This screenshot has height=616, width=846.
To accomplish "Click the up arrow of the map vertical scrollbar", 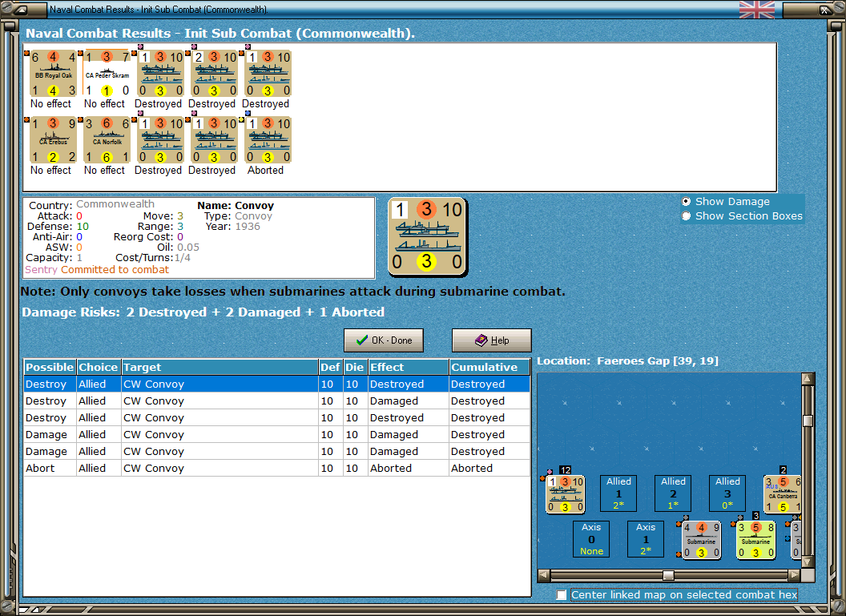I will click(x=808, y=379).
